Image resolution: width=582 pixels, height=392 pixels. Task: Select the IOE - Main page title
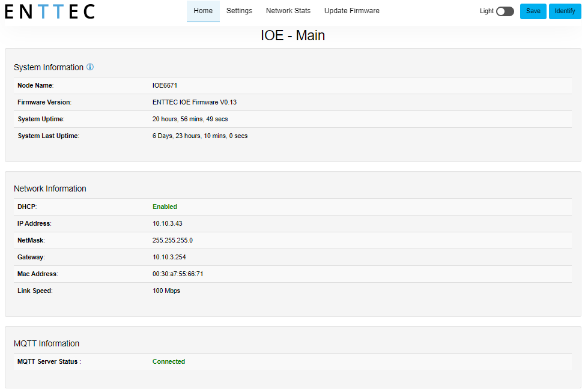point(293,35)
